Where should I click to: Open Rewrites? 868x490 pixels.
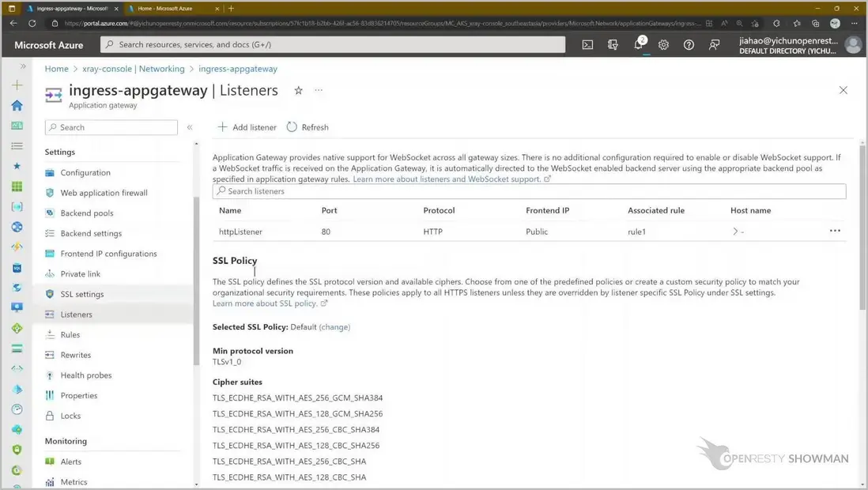[x=75, y=355]
